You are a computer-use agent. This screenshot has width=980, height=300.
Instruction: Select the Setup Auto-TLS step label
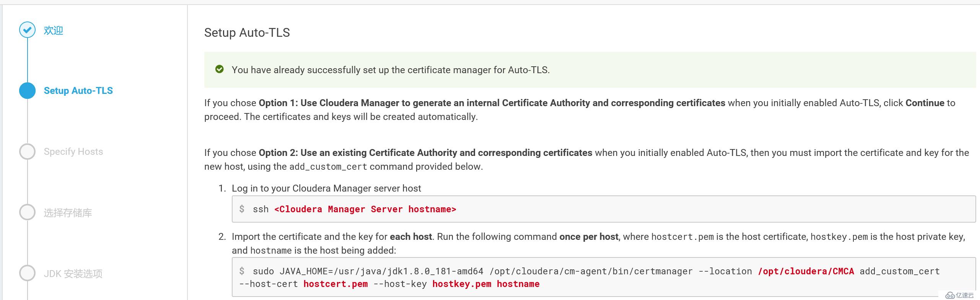tap(78, 91)
